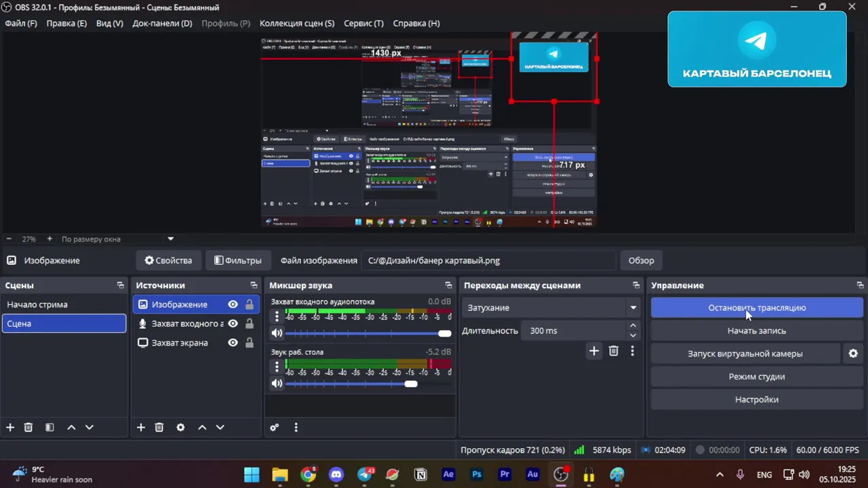Decrease transition duration with down arrow
This screenshot has height=488, width=868.
pyautogui.click(x=633, y=335)
